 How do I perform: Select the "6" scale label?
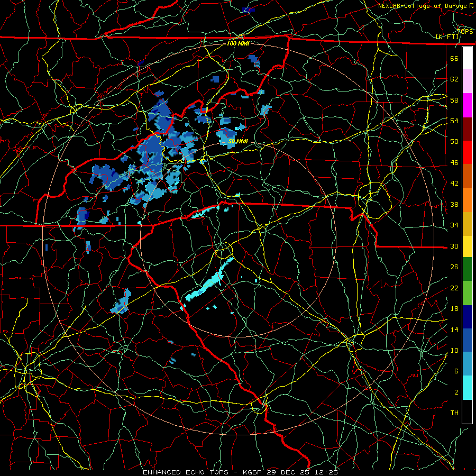pyautogui.click(x=456, y=371)
